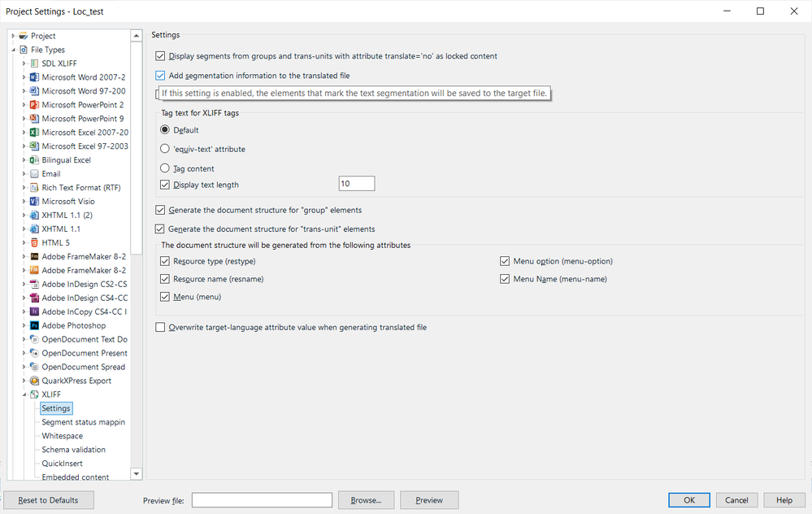Click the Microsoft Visio icon
Screen dimensions: 812x514
(x=34, y=201)
